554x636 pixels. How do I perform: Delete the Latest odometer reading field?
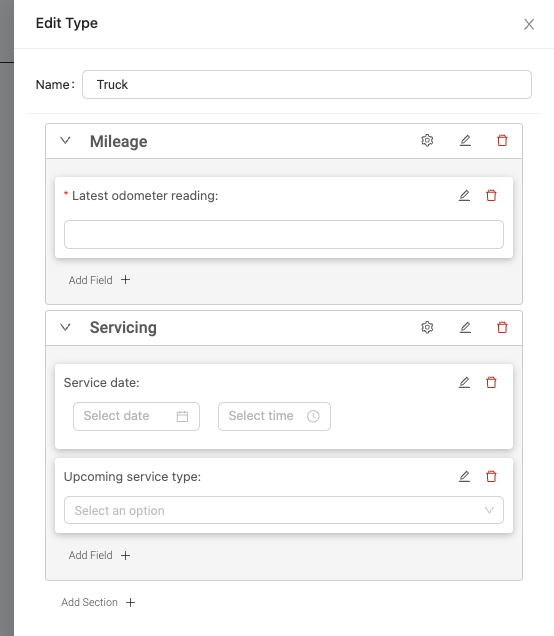491,196
